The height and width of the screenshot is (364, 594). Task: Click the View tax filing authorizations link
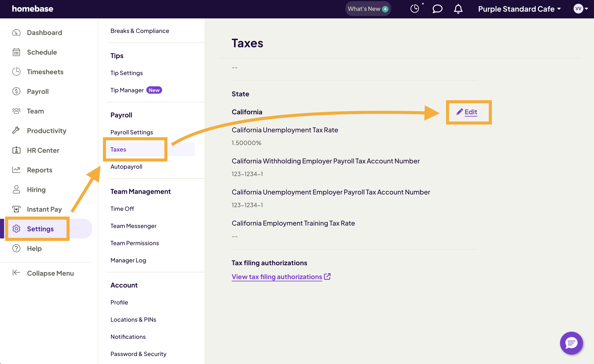pos(277,276)
